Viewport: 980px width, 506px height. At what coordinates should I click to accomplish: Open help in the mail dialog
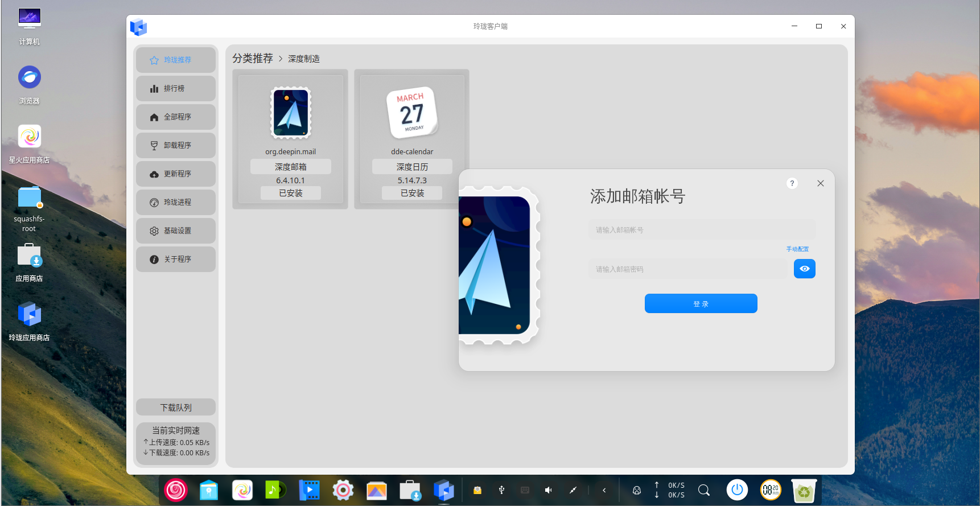pyautogui.click(x=792, y=183)
